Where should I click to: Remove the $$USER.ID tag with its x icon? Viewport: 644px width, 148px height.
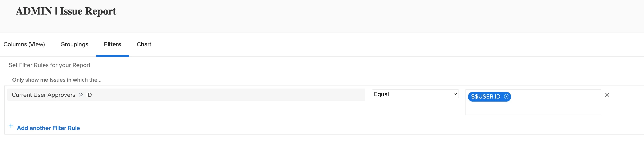506,97
